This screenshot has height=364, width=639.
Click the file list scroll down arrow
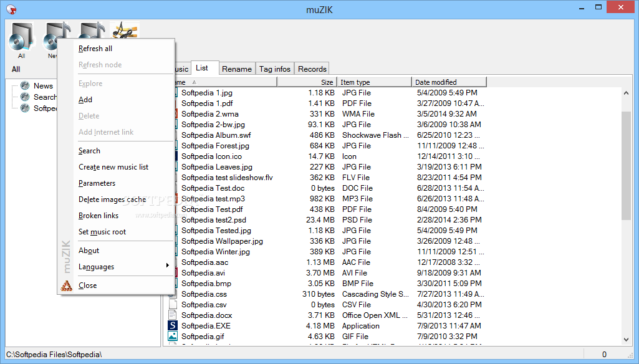tap(626, 340)
